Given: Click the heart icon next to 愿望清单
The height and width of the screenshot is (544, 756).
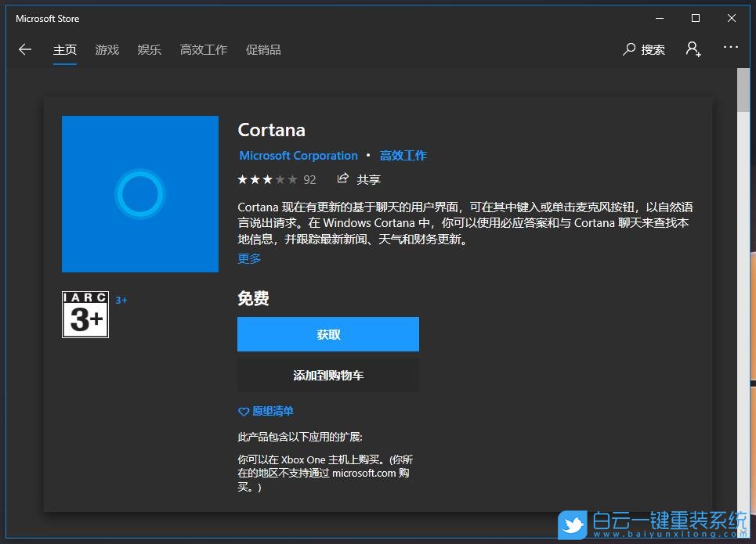Looking at the screenshot, I should (244, 411).
